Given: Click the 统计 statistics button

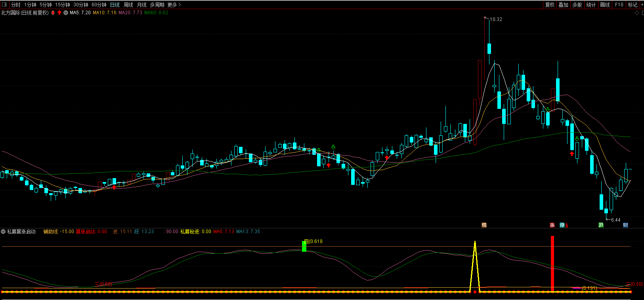Looking at the screenshot, I should coord(591,5).
